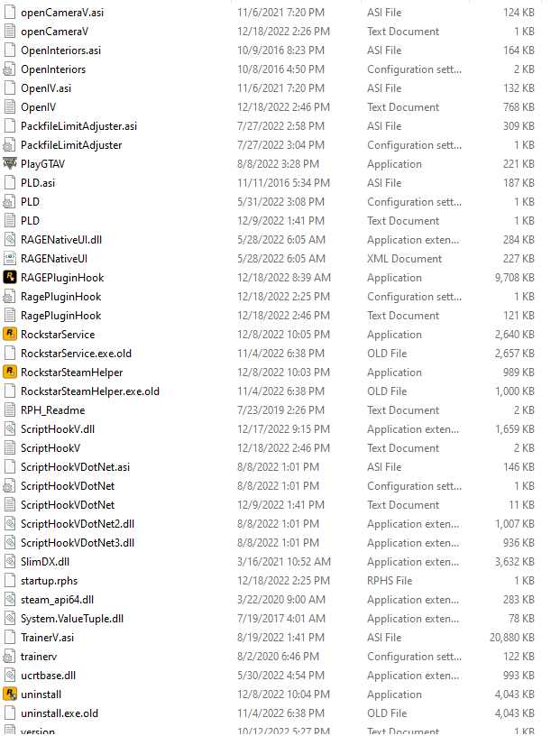Image resolution: width=560 pixels, height=736 pixels.
Task: Select ScriptHookVDotNet3.dll file name
Action: click(x=78, y=543)
